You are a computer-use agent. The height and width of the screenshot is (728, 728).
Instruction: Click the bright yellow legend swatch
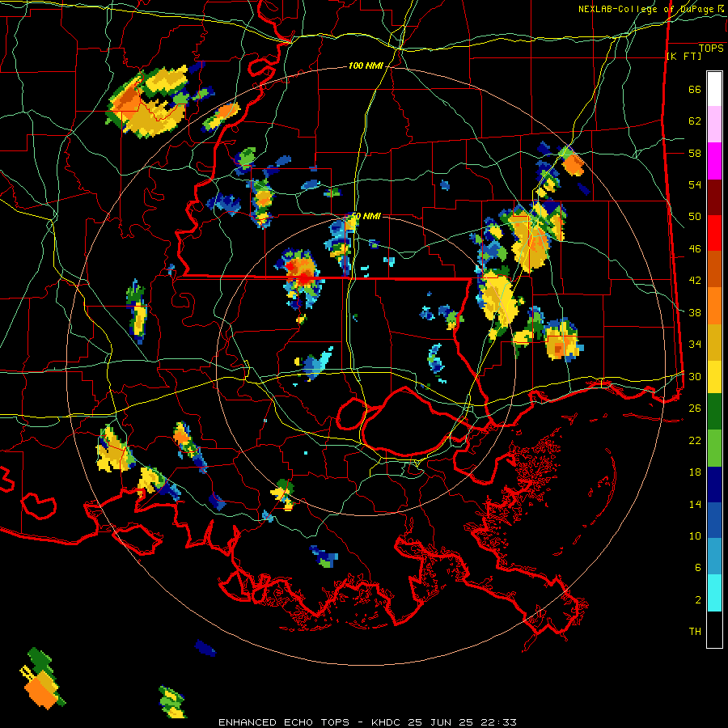pyautogui.click(x=714, y=376)
